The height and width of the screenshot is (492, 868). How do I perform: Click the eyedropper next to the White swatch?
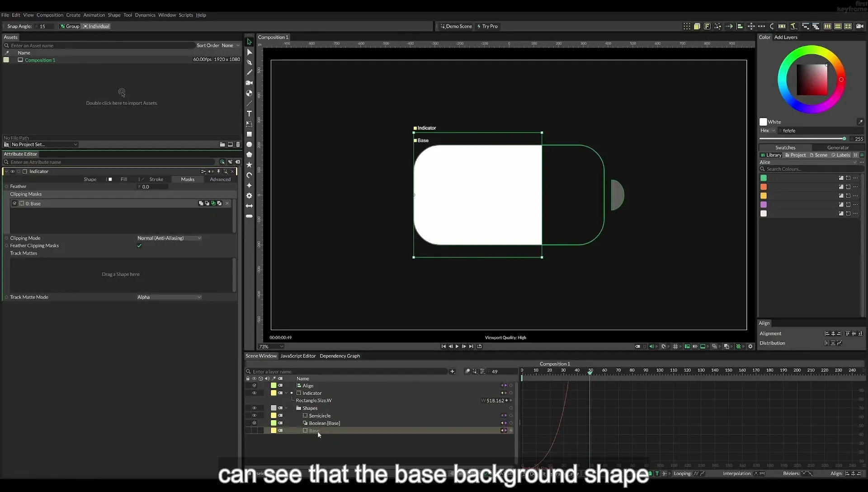click(x=860, y=122)
